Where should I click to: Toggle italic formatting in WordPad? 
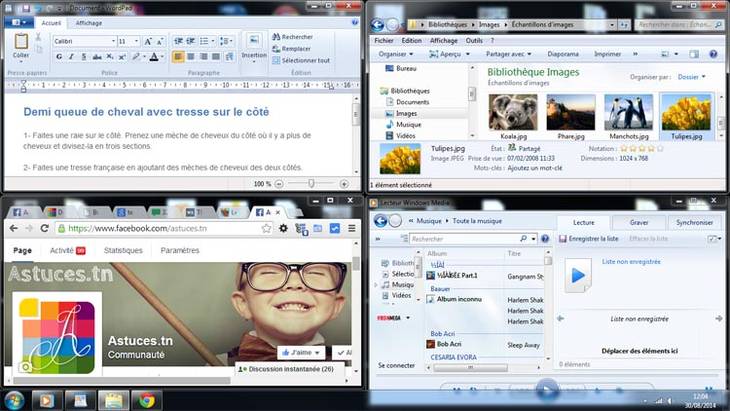tap(71, 57)
